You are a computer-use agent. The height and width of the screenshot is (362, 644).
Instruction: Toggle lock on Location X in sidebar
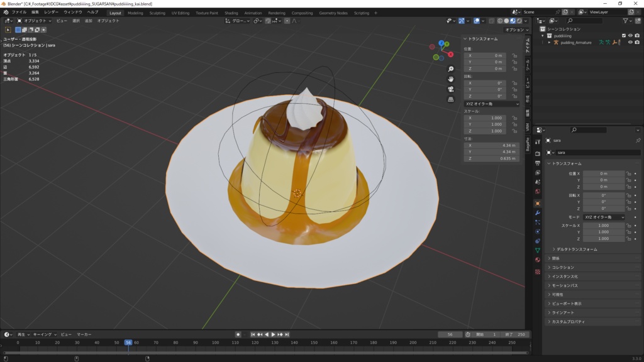tap(514, 55)
